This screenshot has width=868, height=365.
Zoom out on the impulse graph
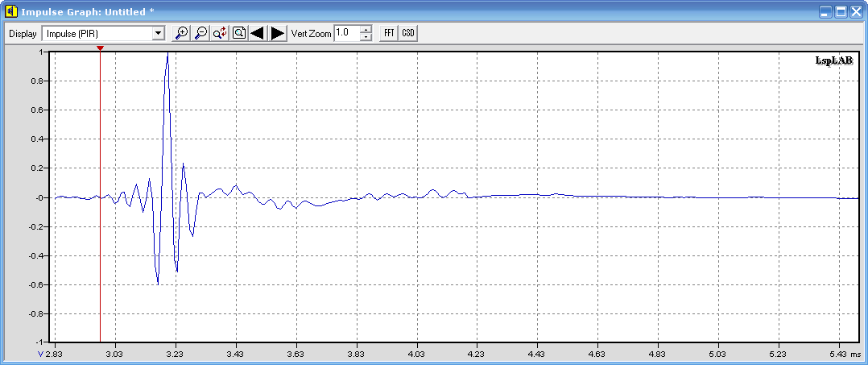click(200, 33)
